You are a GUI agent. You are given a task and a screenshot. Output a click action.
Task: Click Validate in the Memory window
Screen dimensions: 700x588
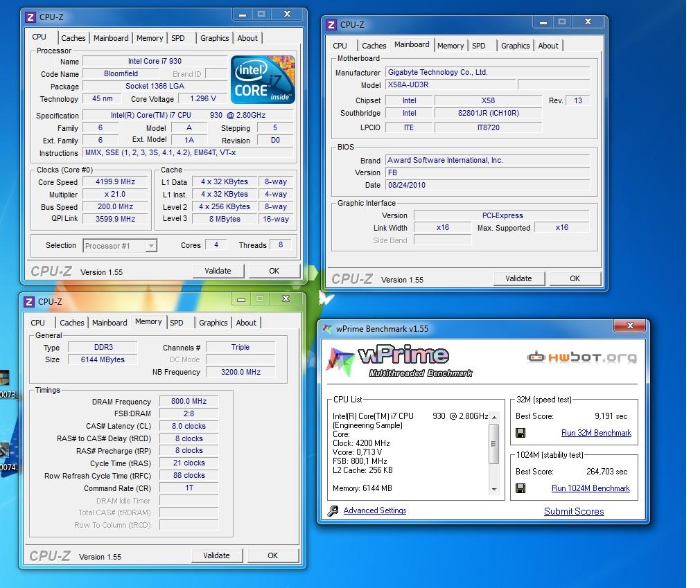[x=216, y=556]
